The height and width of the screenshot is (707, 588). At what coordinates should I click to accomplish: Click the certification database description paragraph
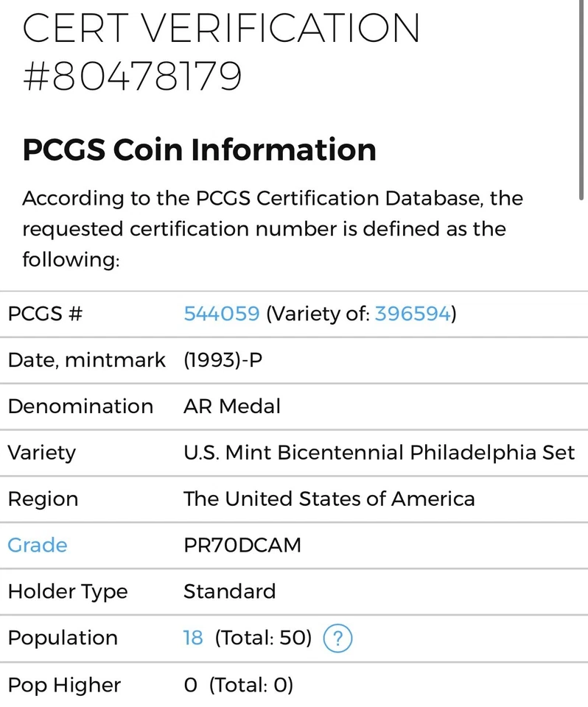click(x=273, y=228)
